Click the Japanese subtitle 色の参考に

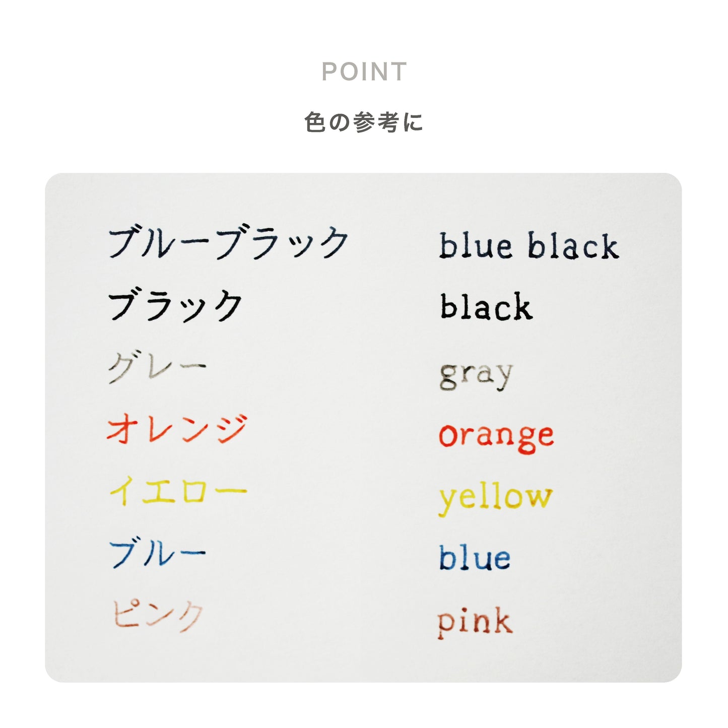coord(364,122)
